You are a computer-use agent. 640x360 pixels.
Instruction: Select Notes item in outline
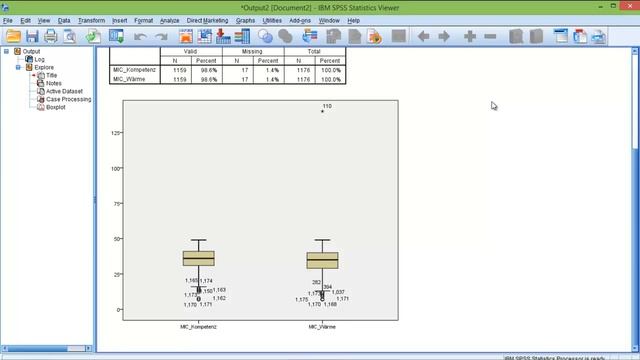click(x=53, y=83)
